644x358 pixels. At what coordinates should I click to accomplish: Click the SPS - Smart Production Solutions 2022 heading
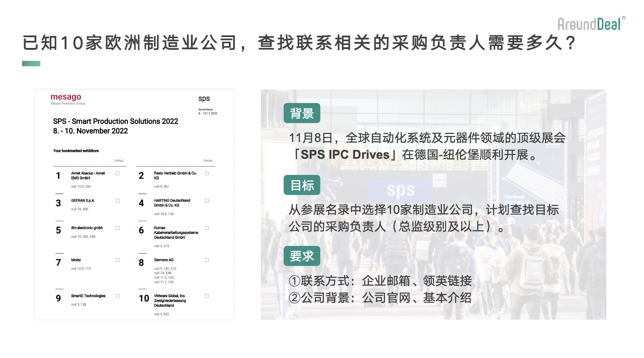115,121
